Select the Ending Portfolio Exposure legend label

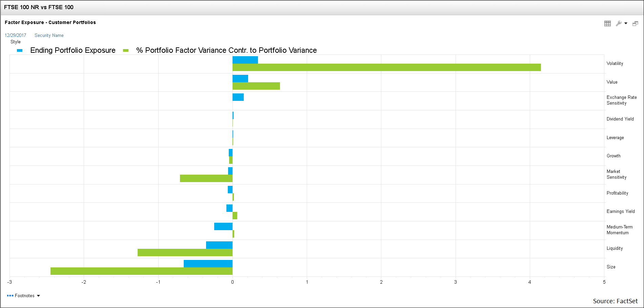[x=73, y=50]
